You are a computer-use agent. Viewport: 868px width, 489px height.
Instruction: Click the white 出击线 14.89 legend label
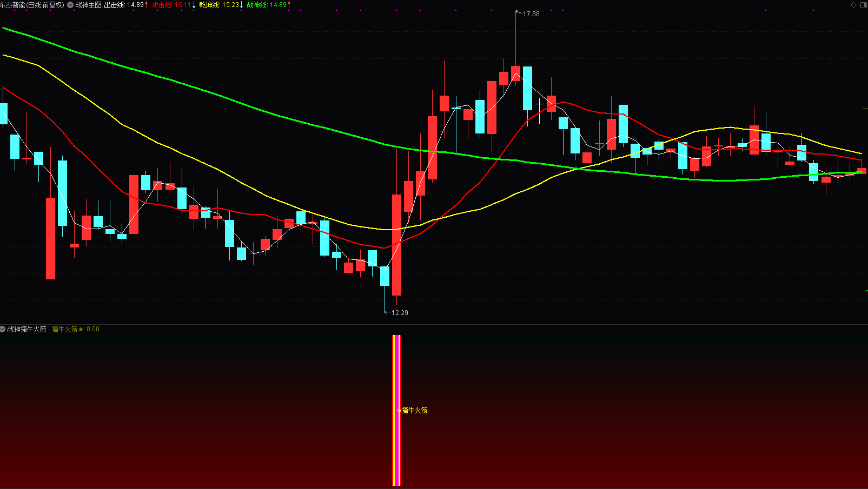point(125,5)
